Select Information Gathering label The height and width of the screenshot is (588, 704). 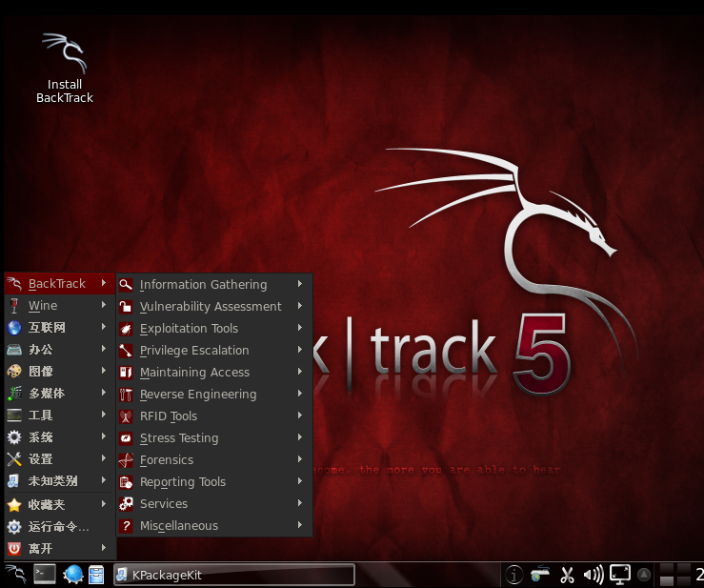203,285
